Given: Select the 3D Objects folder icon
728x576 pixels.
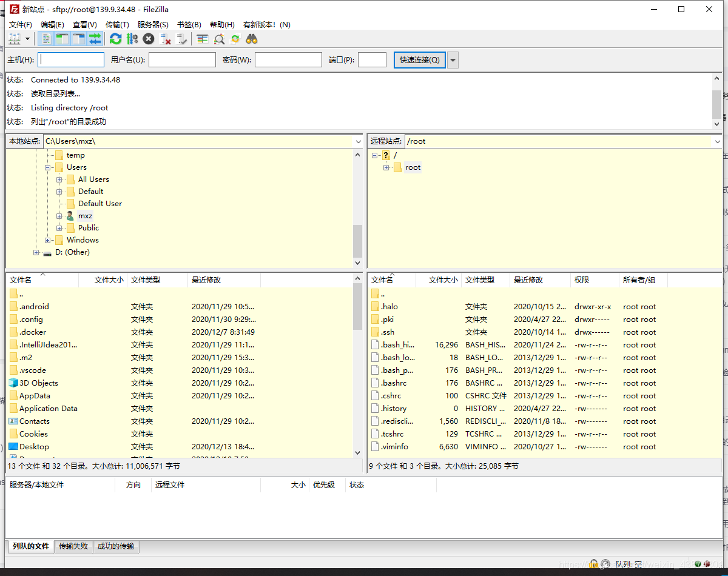Looking at the screenshot, I should click(x=13, y=383).
